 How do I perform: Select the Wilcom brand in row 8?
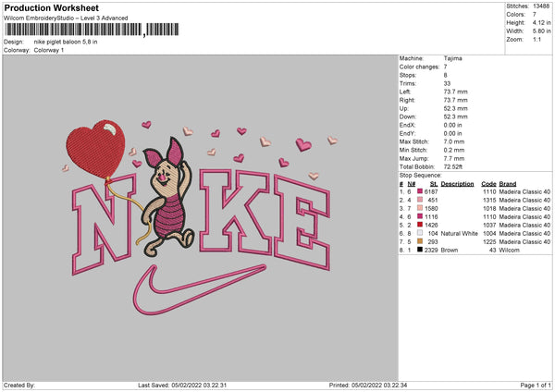[510, 251]
